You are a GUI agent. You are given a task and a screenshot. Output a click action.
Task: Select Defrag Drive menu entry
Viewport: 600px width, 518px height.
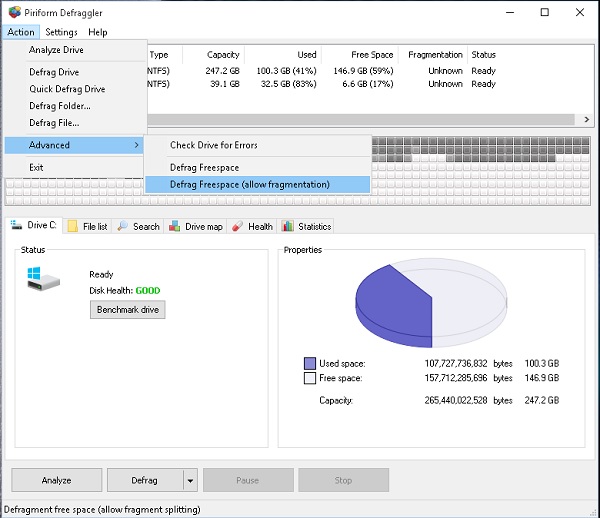[x=54, y=72]
